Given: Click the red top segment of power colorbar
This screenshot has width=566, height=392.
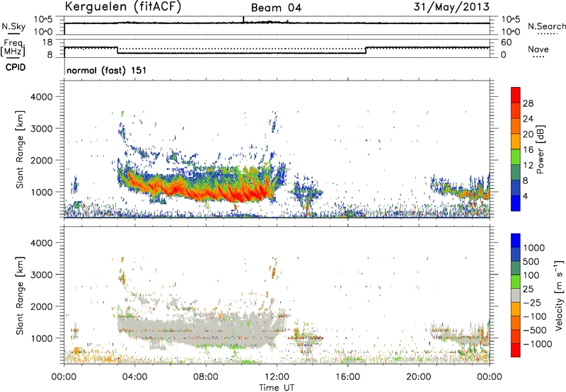Looking at the screenshot, I should click(516, 96).
